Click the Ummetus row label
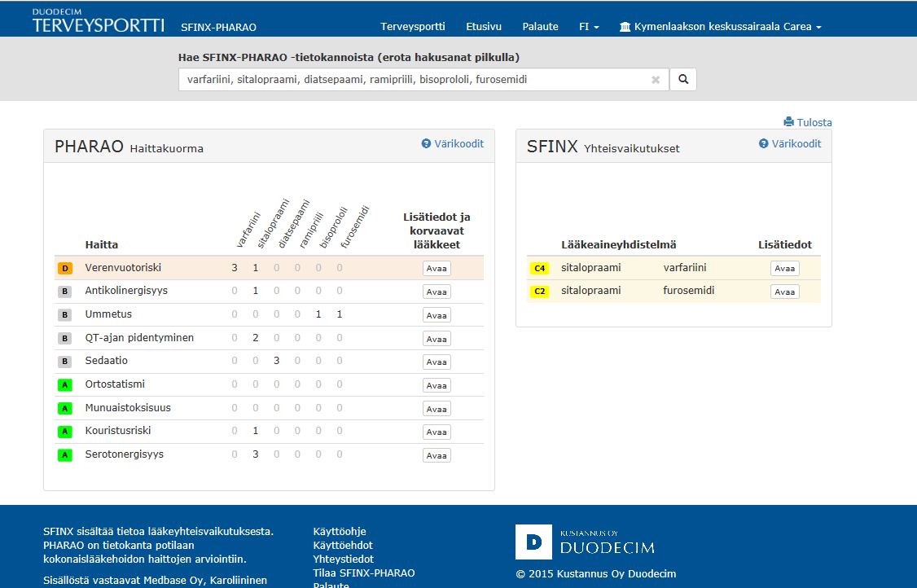The image size is (917, 588). pyautogui.click(x=108, y=314)
